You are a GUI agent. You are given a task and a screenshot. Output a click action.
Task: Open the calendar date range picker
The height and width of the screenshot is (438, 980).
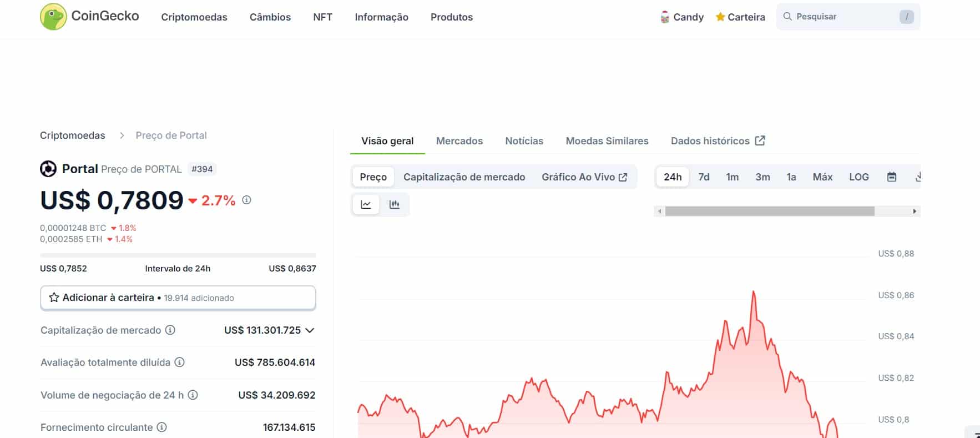tap(892, 177)
